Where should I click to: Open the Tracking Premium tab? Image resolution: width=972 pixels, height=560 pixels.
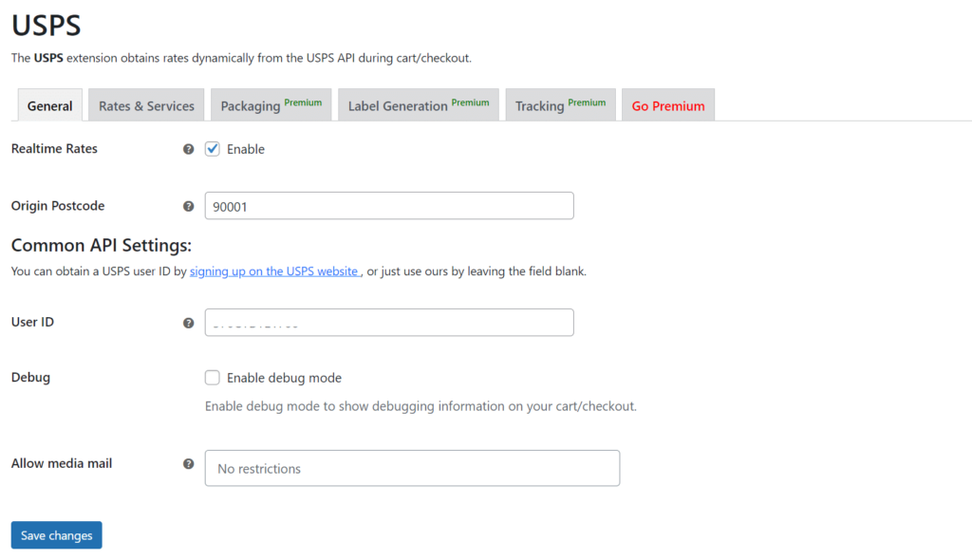coord(560,105)
